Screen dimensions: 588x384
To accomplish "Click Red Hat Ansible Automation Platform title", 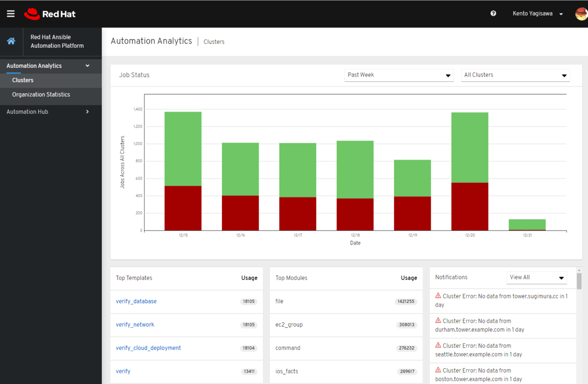I will pyautogui.click(x=57, y=41).
